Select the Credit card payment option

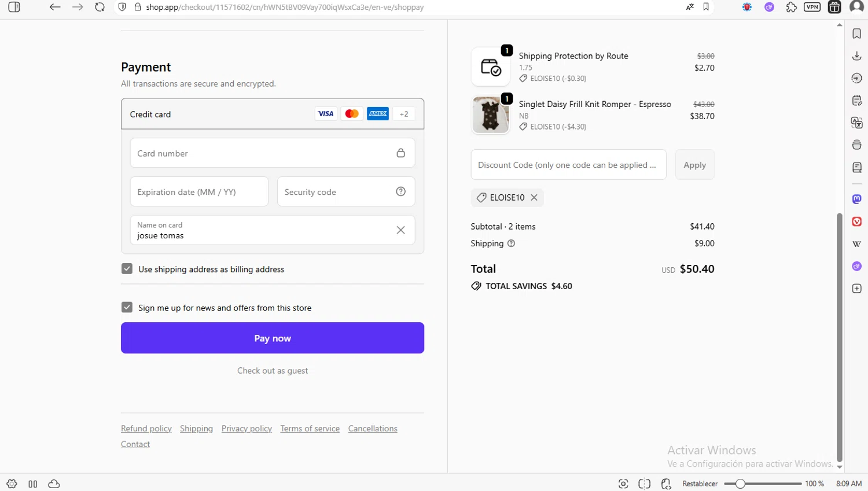point(273,114)
